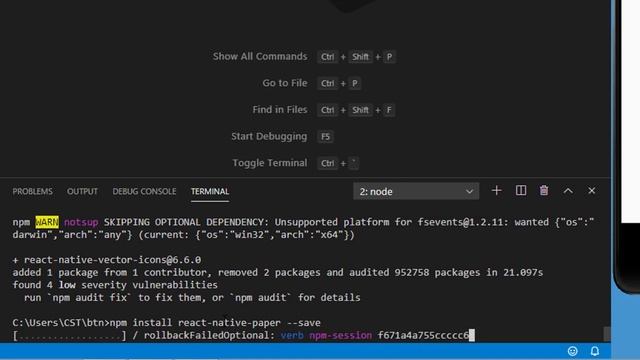Switch to the PROBLEMS tab

click(32, 191)
